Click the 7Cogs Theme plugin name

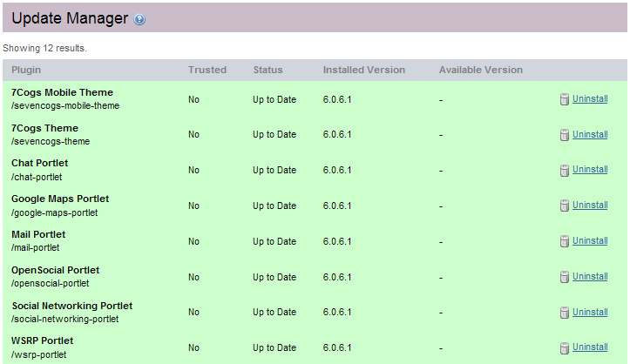pyautogui.click(x=44, y=128)
